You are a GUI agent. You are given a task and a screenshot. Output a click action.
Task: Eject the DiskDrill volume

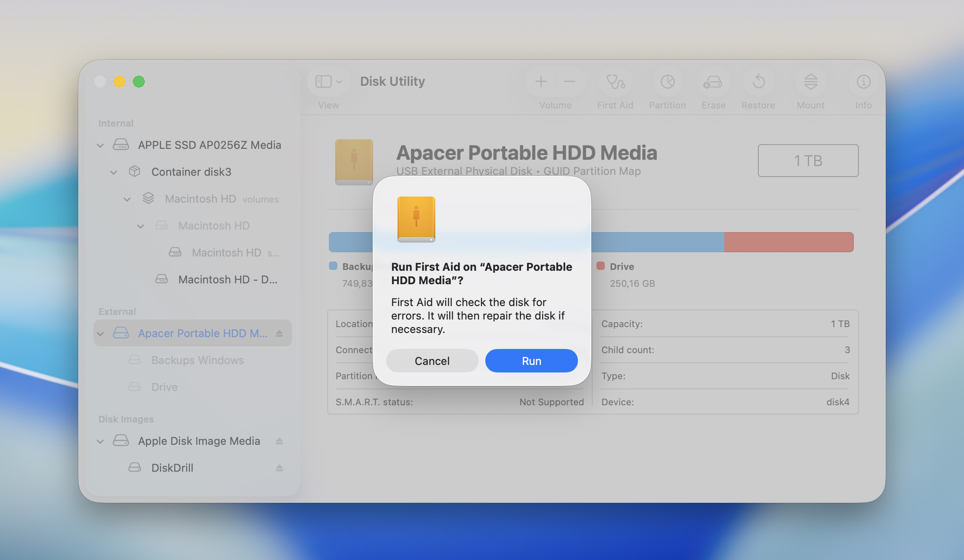279,468
